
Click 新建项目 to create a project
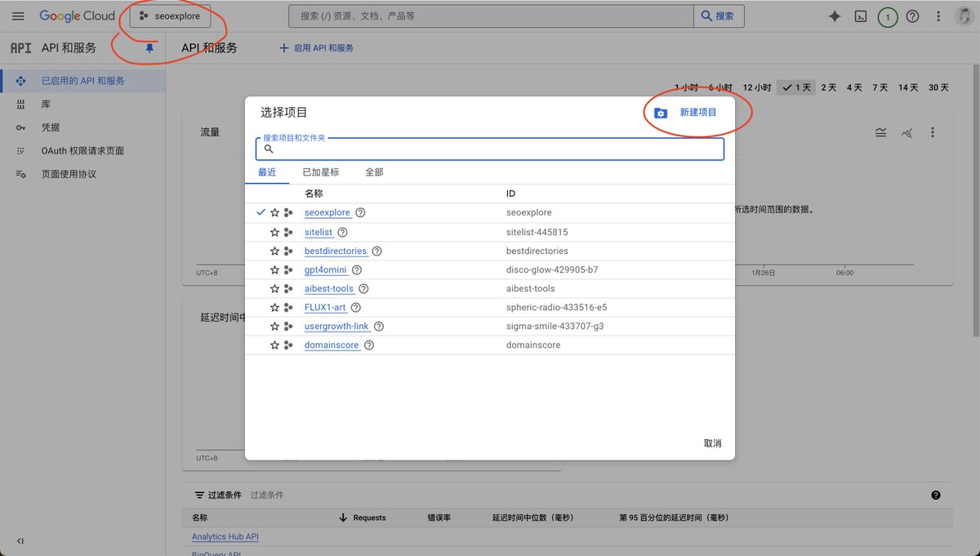coord(686,113)
